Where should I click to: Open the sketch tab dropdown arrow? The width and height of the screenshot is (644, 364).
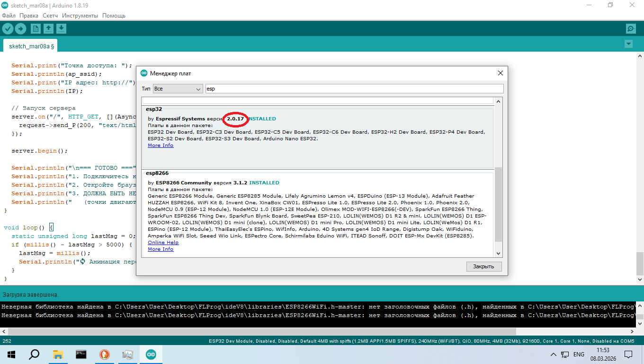pos(628,44)
